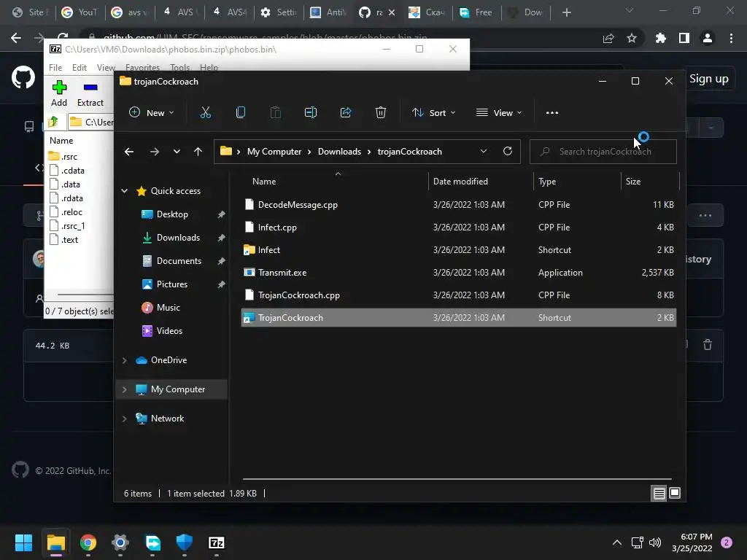
Task: Select Documents in the navigation pane
Action: 179,261
